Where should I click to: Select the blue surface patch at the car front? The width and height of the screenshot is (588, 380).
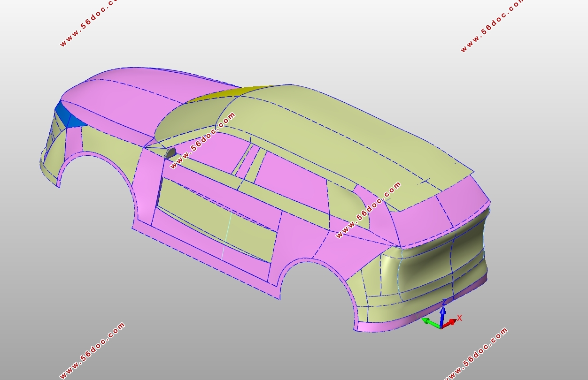coord(65,115)
